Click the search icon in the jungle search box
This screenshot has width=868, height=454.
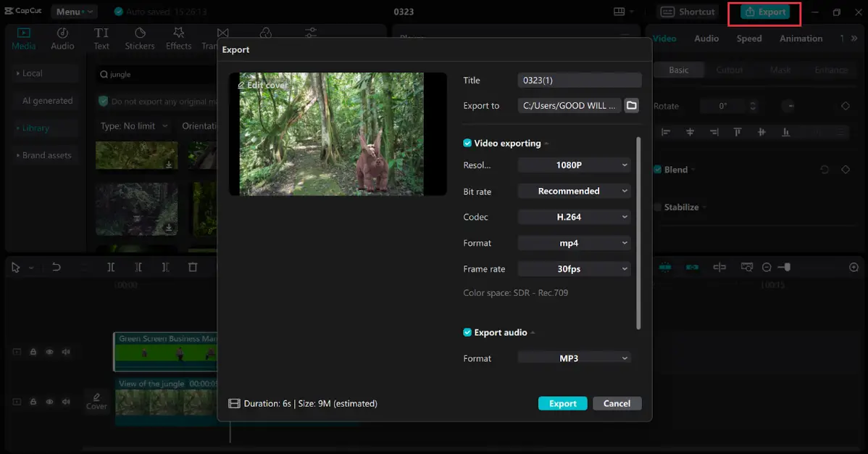pos(104,74)
